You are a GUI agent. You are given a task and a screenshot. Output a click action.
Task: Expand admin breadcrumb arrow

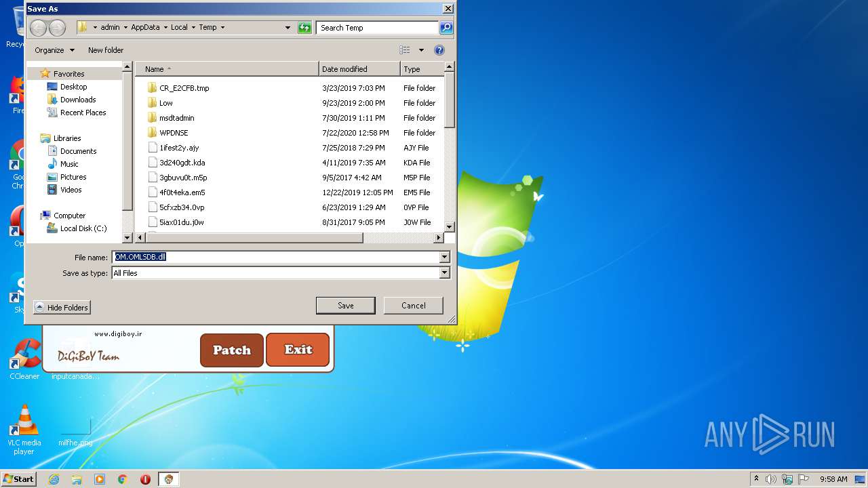point(125,28)
